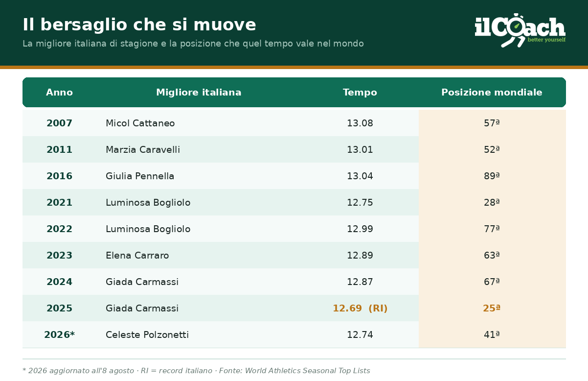Image resolution: width=588 pixels, height=381 pixels.
Task: Click the Tempo column header
Action: pyautogui.click(x=360, y=93)
